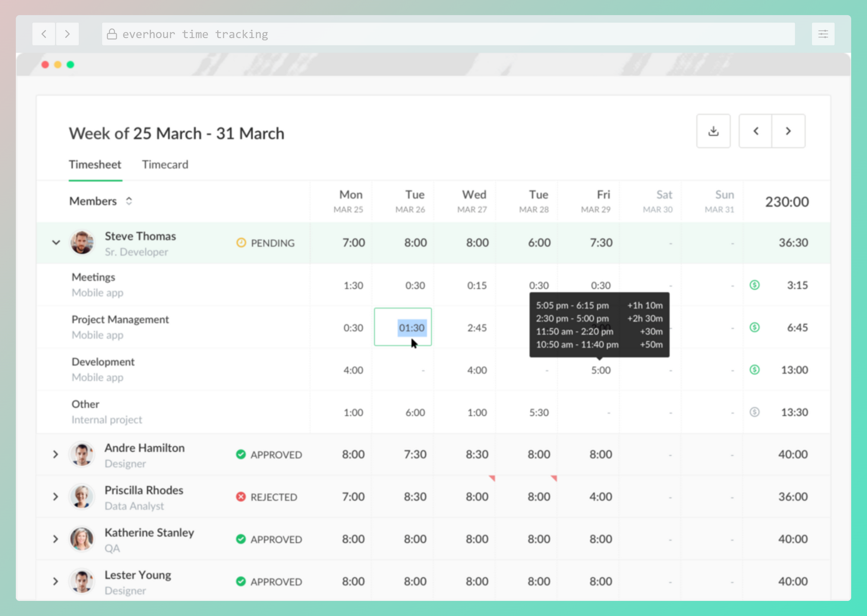Click the REJECTED status icon for Priscilla Rhodes
Screen dimensions: 867x616
point(241,496)
